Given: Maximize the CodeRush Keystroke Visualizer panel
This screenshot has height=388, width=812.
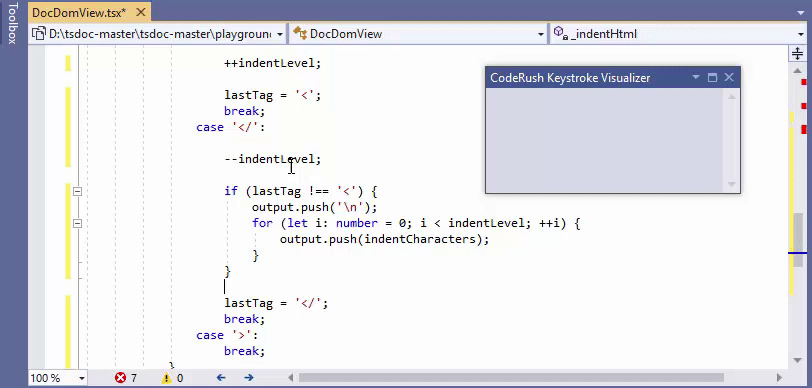Looking at the screenshot, I should tap(713, 78).
